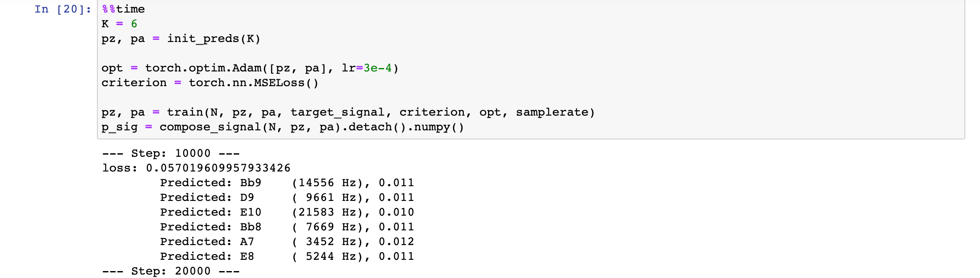980x278 pixels.
Task: Click the train function call line
Action: point(348,112)
